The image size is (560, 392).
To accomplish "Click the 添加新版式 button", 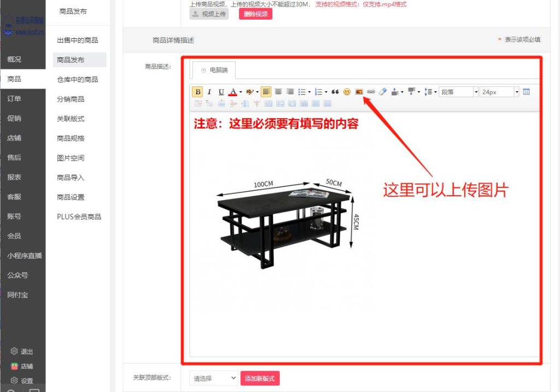I will click(x=260, y=378).
